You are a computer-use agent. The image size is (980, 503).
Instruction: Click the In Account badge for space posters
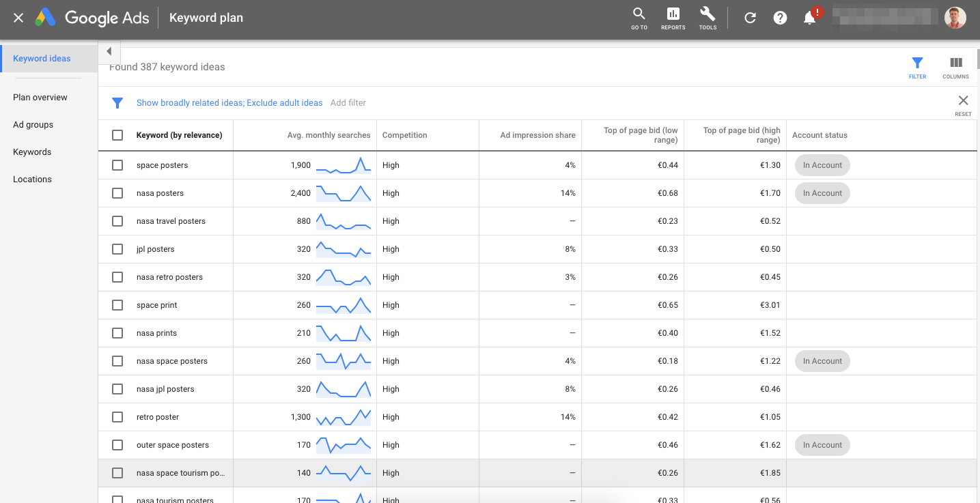tap(822, 165)
